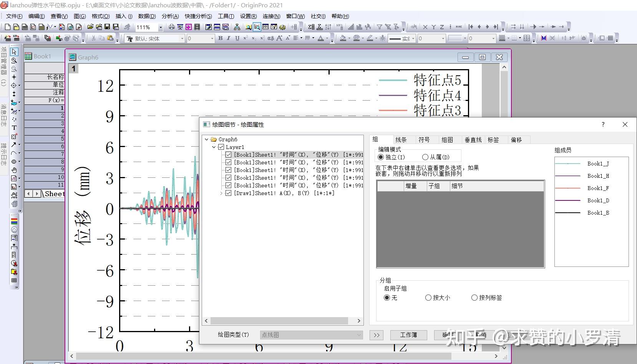Select the 从属(D) edit mode radio
The image size is (637, 364).
[425, 157]
